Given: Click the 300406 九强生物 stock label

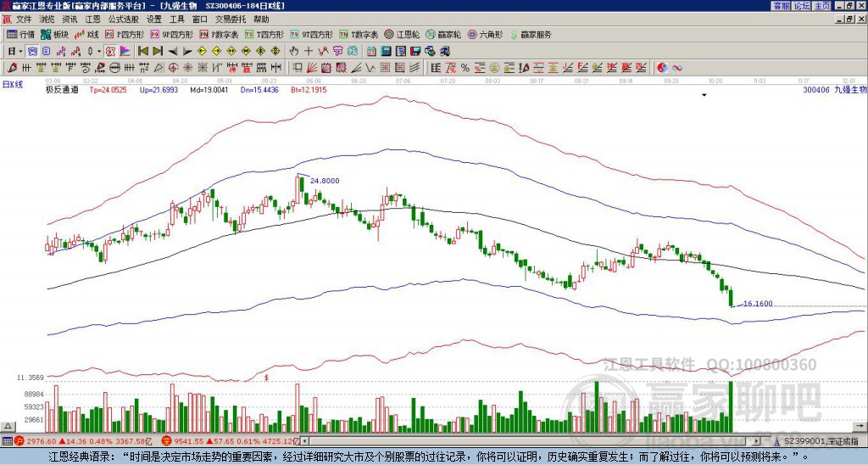Looking at the screenshot, I should [x=835, y=89].
